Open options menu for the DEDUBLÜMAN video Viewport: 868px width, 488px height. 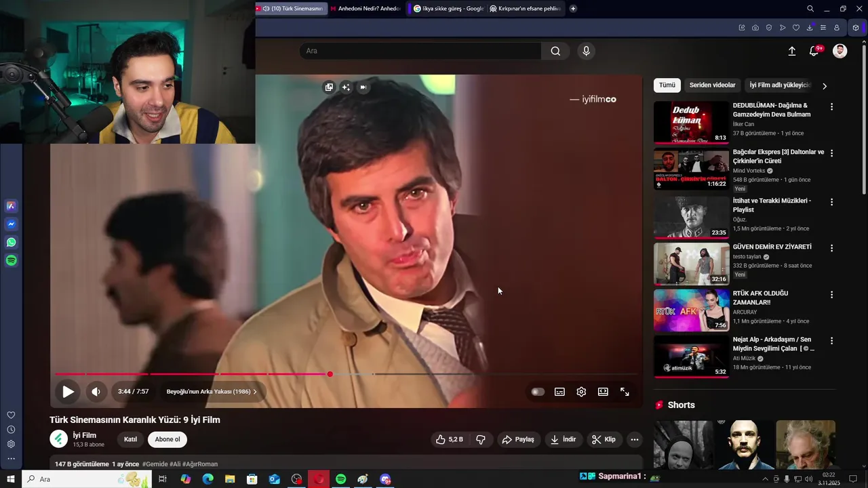[831, 107]
